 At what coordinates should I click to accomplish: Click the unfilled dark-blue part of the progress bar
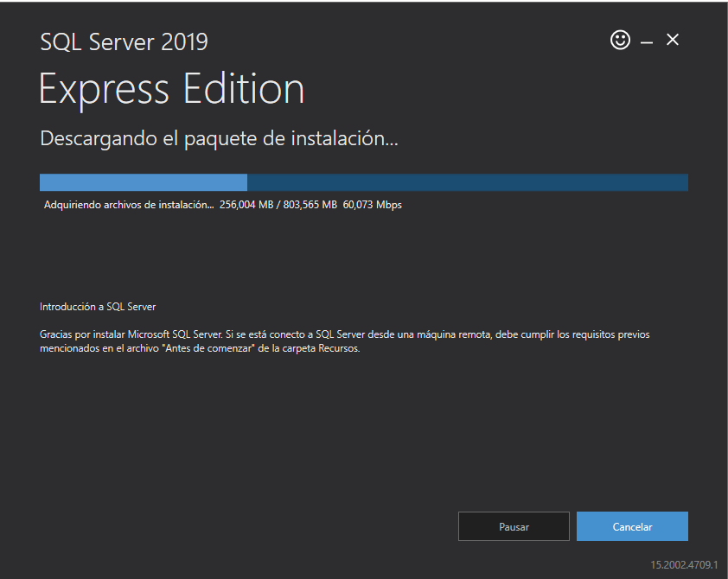[468, 182]
